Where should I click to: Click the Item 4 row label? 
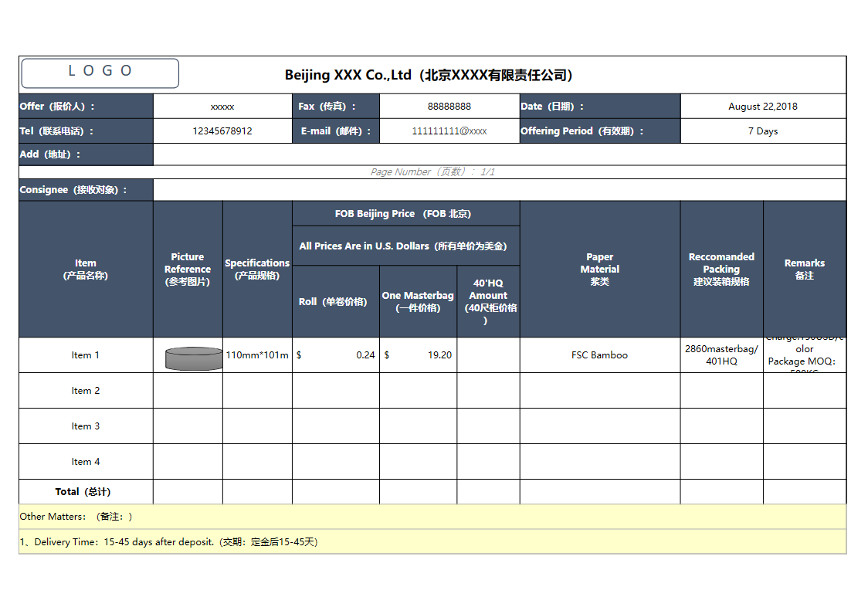point(86,462)
